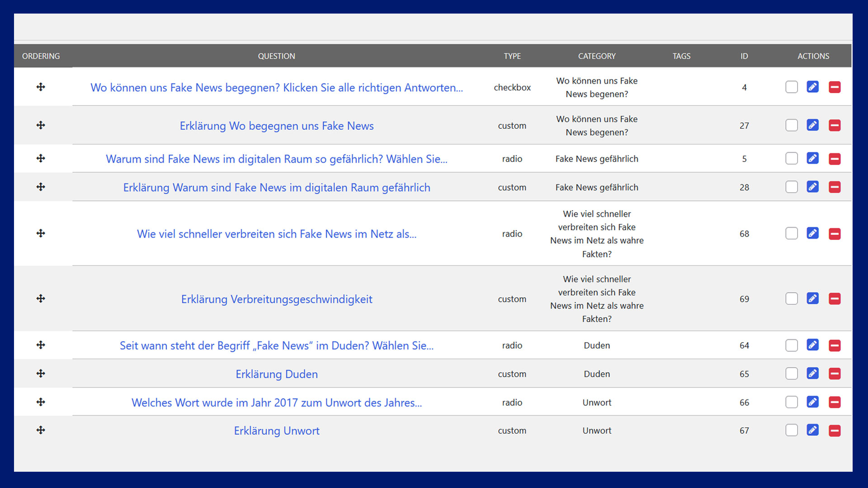Screen dimensions: 868x488
Task: Delete the question with ID 69
Action: click(835, 299)
